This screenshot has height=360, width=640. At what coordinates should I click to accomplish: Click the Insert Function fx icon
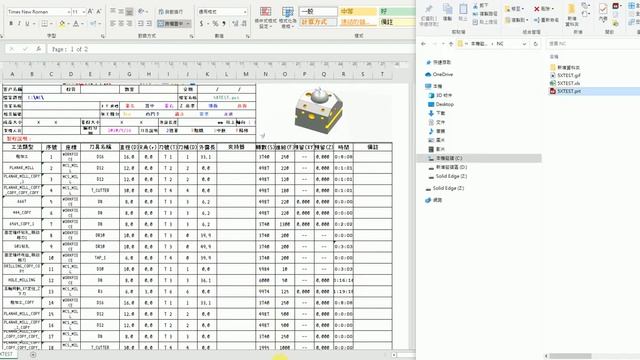(38, 49)
